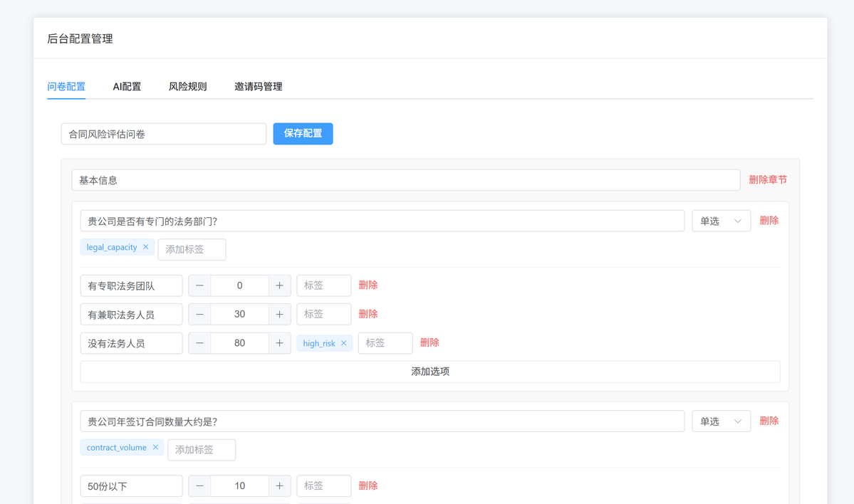
Task: Remove the high_risk tag via its x
Action: (x=344, y=343)
